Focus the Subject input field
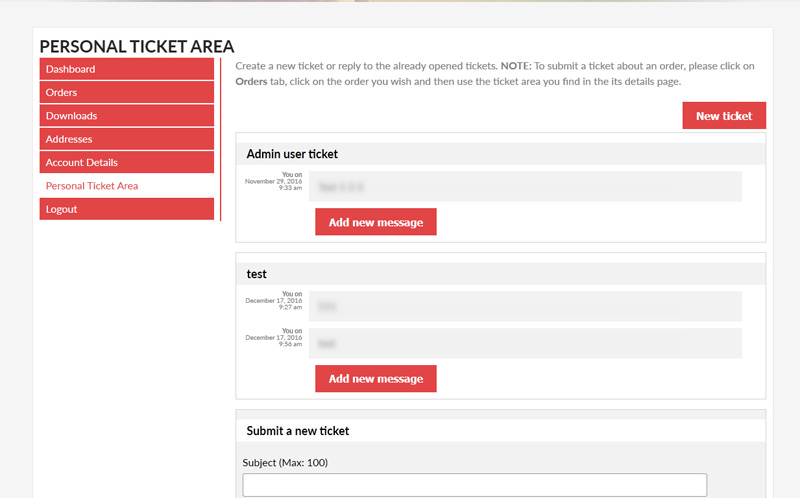 pos(474,485)
